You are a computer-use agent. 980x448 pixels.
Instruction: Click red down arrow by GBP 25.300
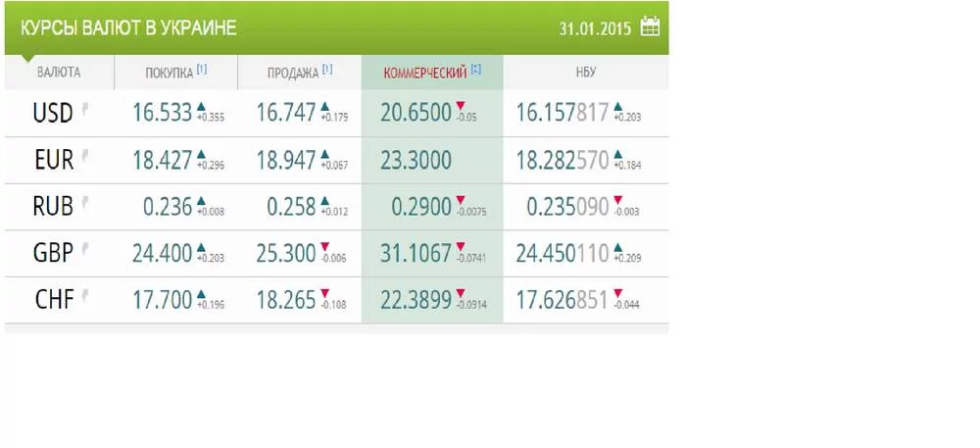325,246
